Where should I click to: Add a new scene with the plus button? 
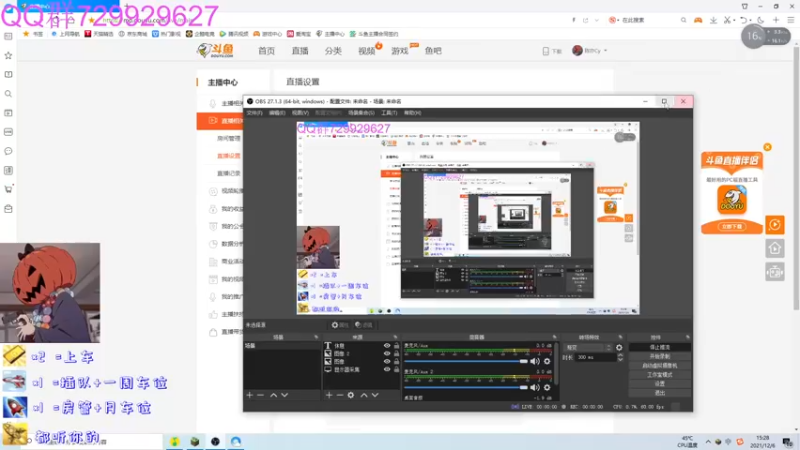pyautogui.click(x=249, y=395)
